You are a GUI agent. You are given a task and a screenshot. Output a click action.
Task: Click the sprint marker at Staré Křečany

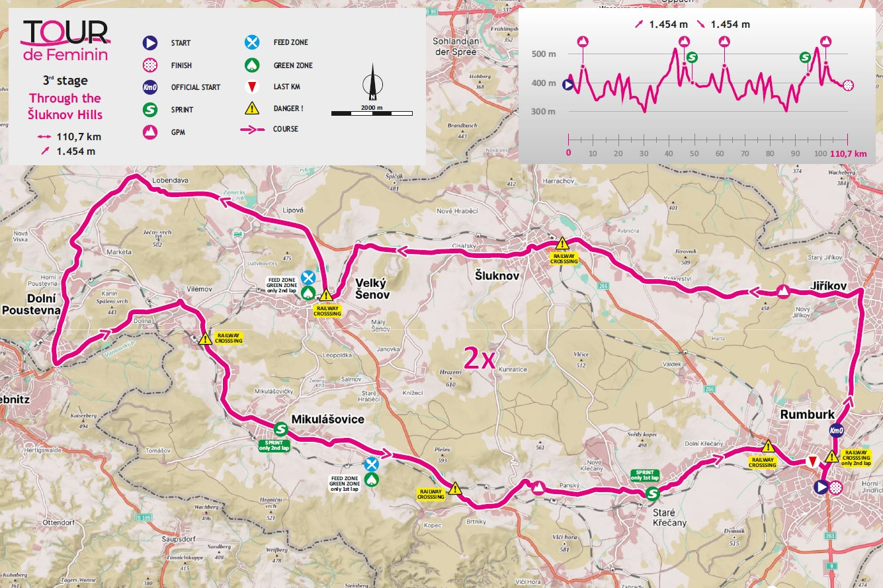pos(653,493)
